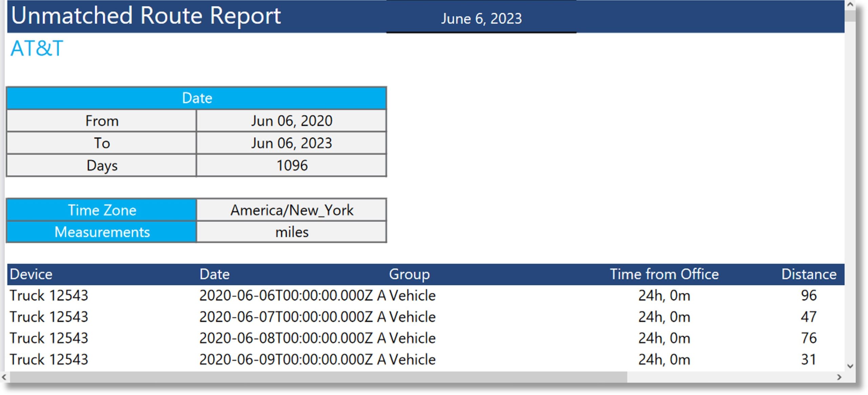Click the June 6, 2023 header date
This screenshot has width=868, height=395.
481,19
